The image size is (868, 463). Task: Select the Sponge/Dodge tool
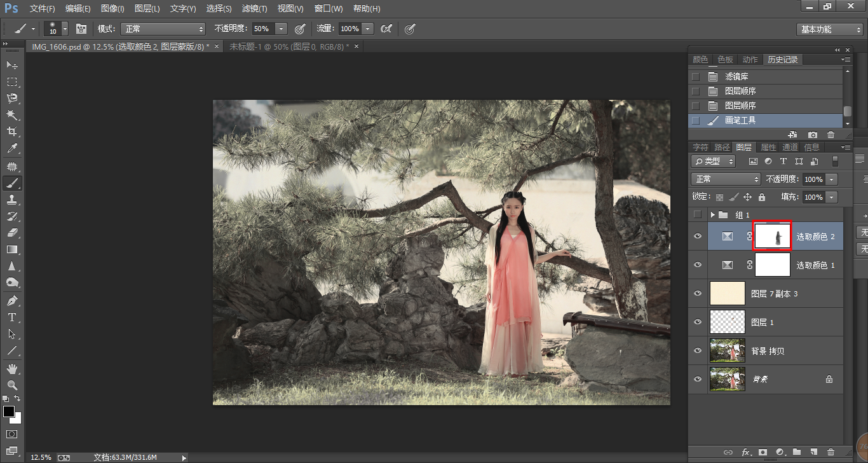click(x=12, y=282)
